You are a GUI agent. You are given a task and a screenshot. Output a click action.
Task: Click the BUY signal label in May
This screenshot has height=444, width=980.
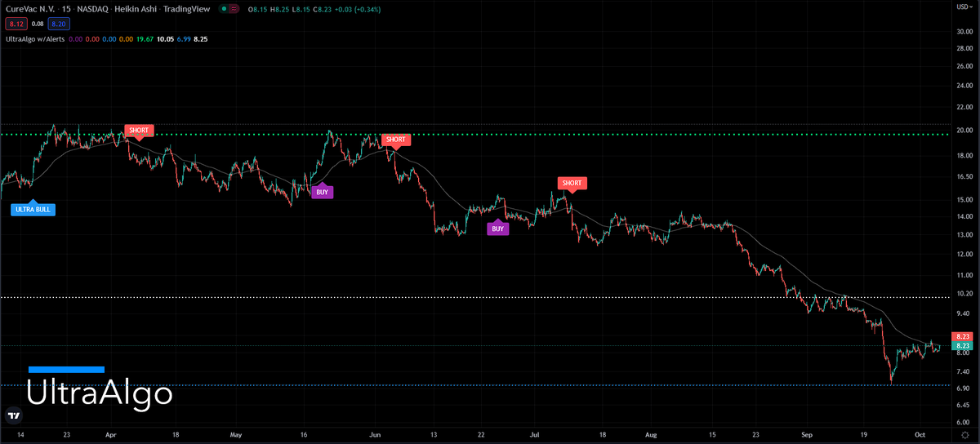coord(323,192)
